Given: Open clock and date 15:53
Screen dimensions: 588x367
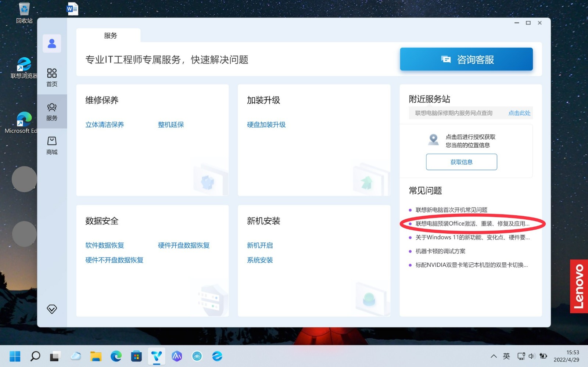Looking at the screenshot, I should [x=566, y=356].
